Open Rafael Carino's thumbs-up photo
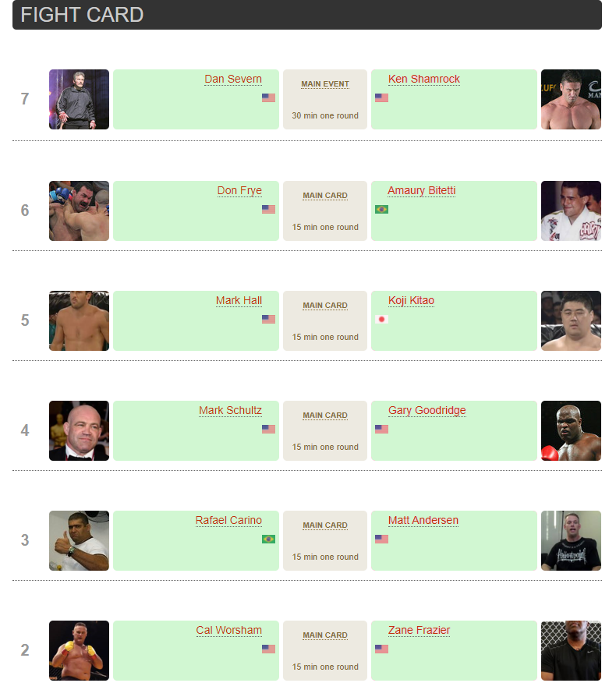This screenshot has height=697, width=616. coord(79,540)
